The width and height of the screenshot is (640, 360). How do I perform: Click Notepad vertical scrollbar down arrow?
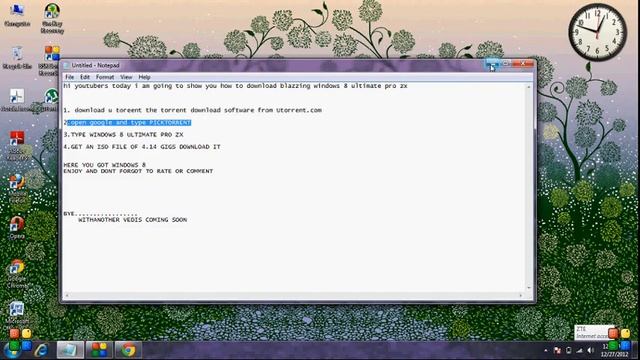click(x=529, y=288)
